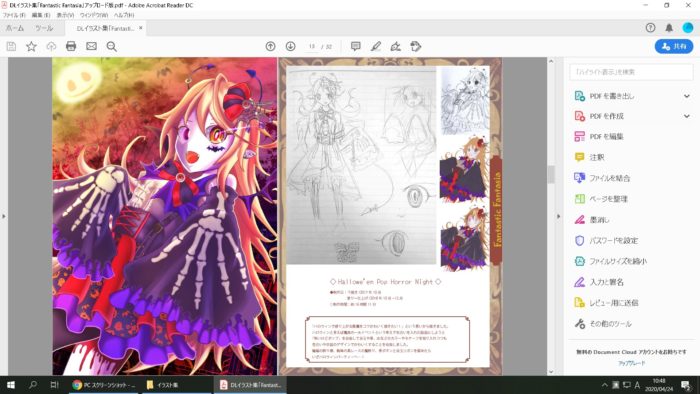This screenshot has height=394, width=700.
Task: Click the print icon in toolbar
Action: point(71,46)
